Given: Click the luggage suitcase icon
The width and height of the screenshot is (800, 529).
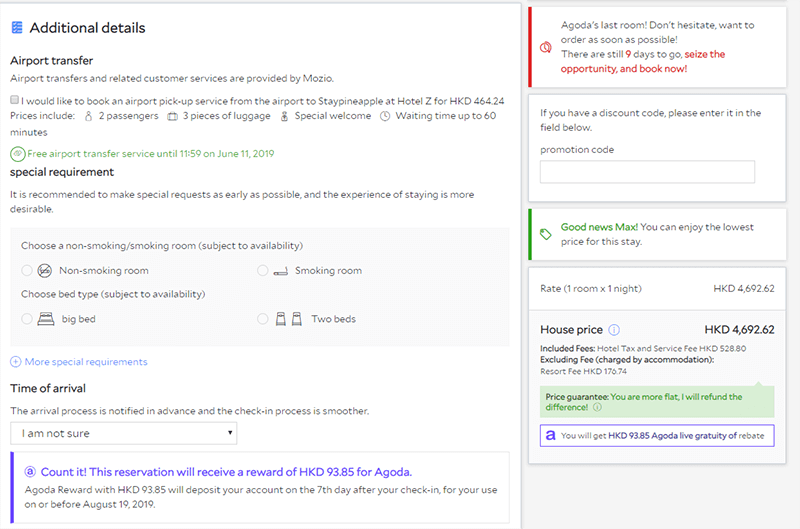Looking at the screenshot, I should (172, 116).
